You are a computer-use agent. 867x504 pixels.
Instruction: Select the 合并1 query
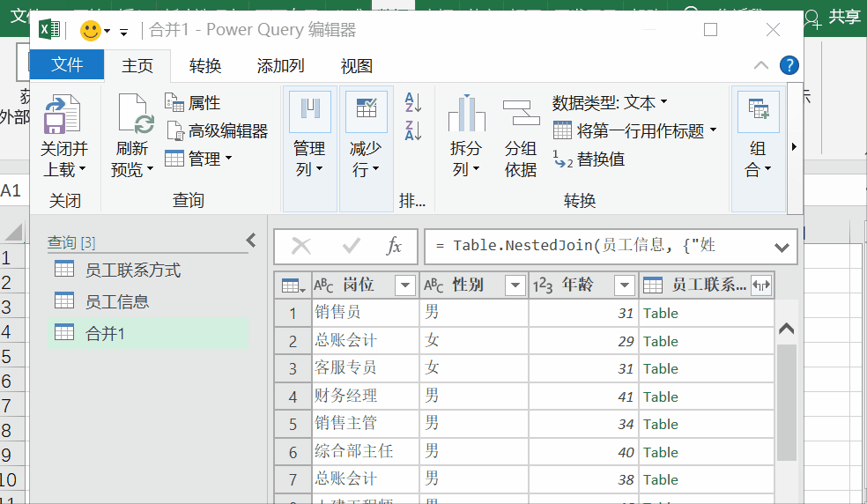pyautogui.click(x=148, y=333)
